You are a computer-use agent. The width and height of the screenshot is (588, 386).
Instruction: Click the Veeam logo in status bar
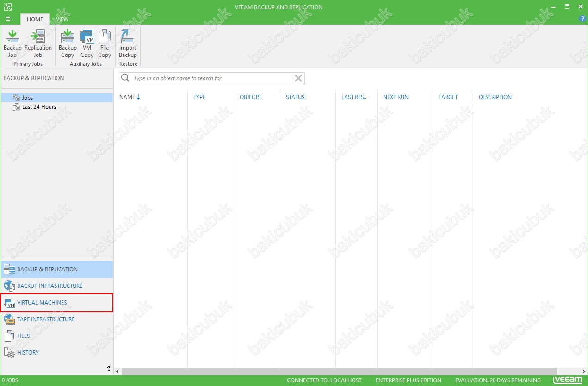(567, 380)
